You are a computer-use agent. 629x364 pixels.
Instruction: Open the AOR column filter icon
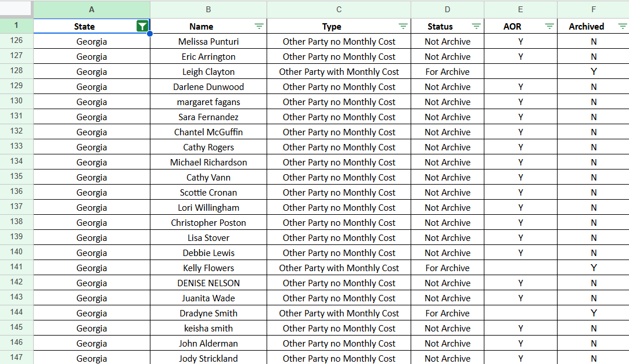[549, 27]
